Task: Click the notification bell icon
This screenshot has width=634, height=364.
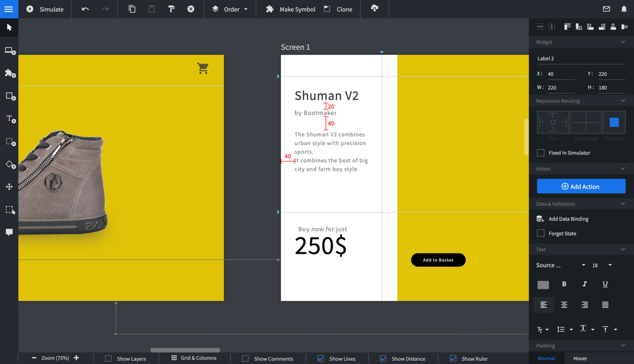Action: click(x=624, y=9)
